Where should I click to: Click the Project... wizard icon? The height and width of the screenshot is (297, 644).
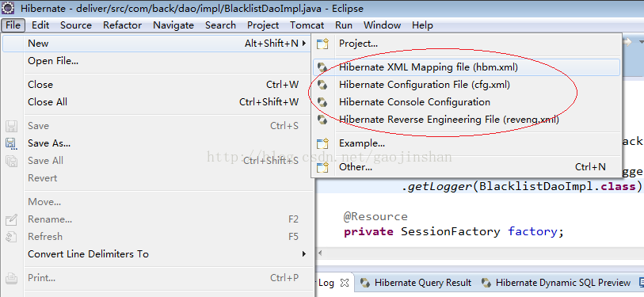323,44
